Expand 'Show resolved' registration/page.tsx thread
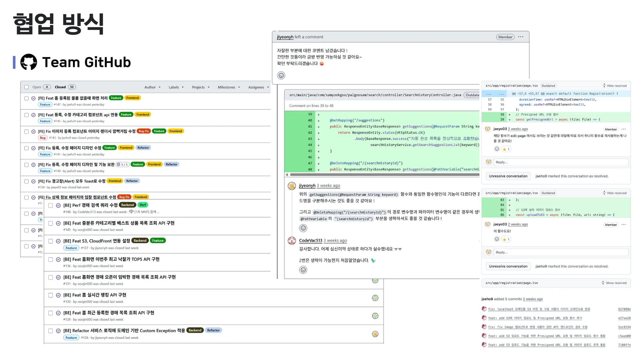The image size is (644, 362). [x=614, y=283]
